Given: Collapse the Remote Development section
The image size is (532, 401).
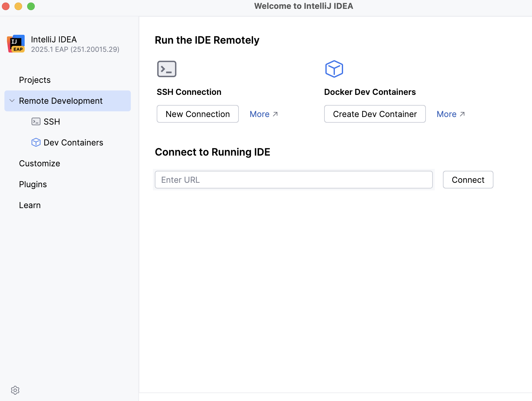Looking at the screenshot, I should coord(11,101).
